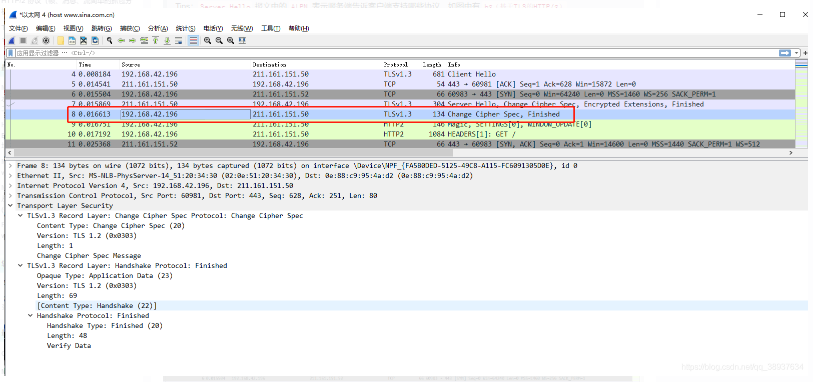Viewport: 813px width, 382px height.
Task: Open the 无线 (Wireless) menu
Action: 242,29
